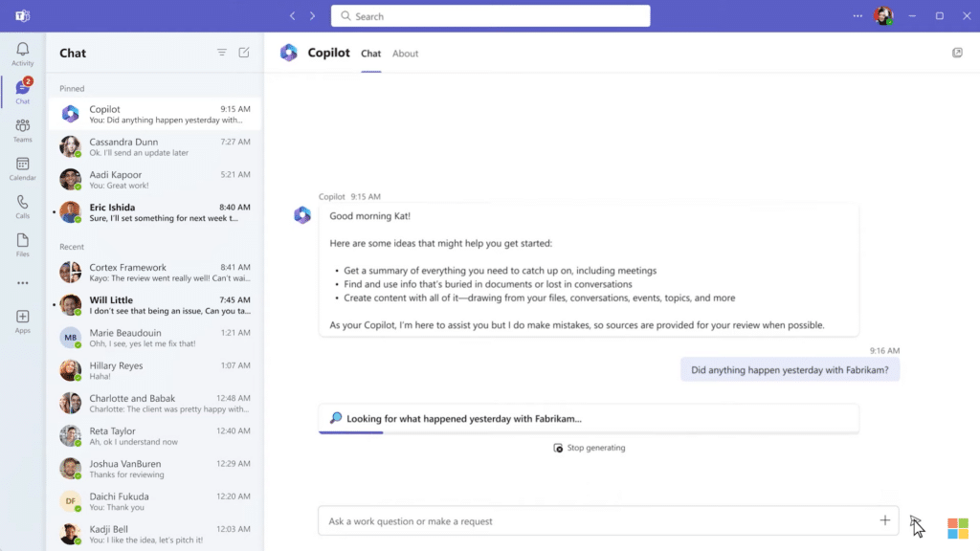Click the filter chats icon
This screenshot has height=551, width=980.
[222, 53]
